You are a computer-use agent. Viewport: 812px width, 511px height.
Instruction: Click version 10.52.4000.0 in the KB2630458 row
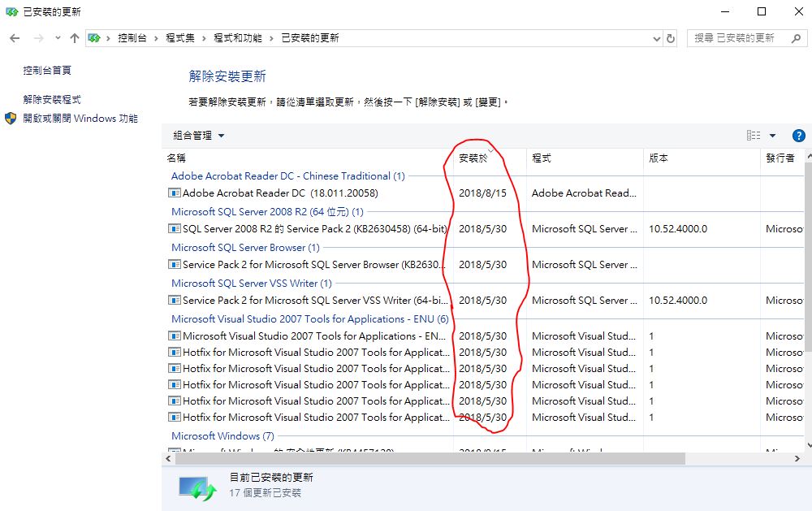(678, 229)
